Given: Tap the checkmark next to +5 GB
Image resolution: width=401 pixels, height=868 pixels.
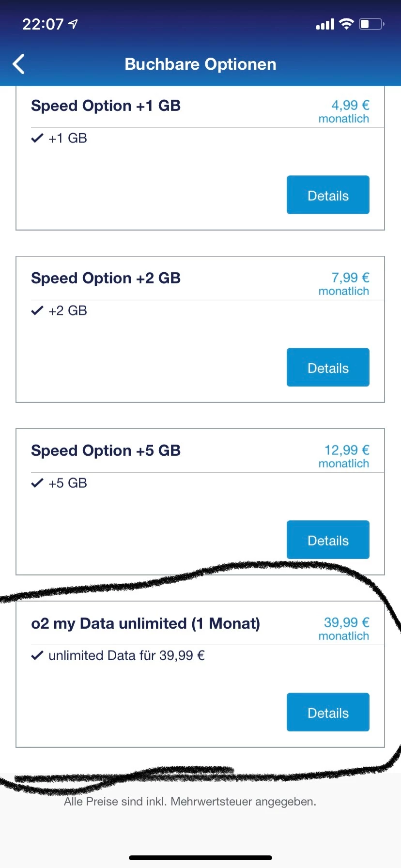Looking at the screenshot, I should (37, 483).
